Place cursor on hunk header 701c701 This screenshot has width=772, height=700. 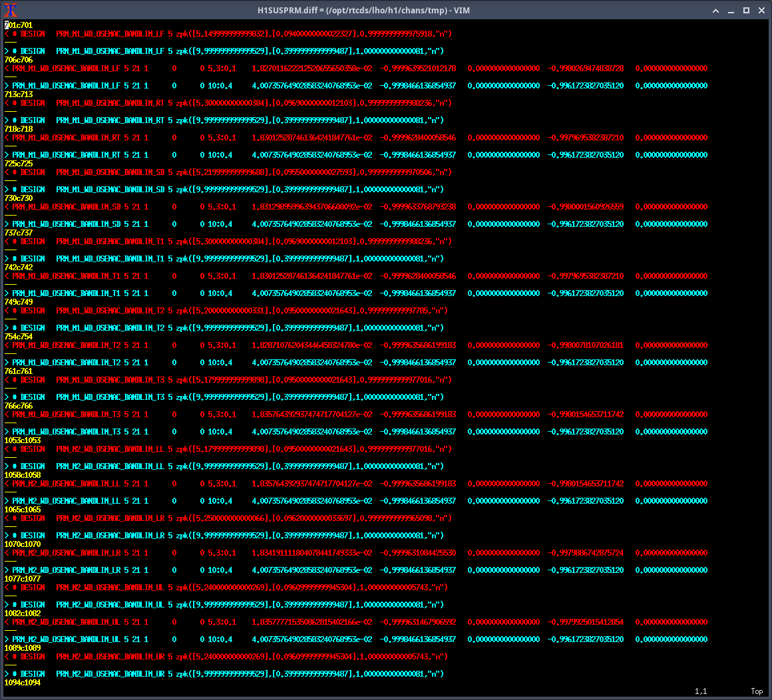click(18, 25)
